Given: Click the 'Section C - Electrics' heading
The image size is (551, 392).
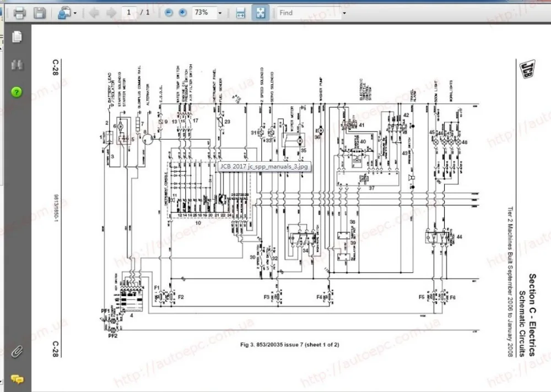Looking at the screenshot, I should click(533, 315).
